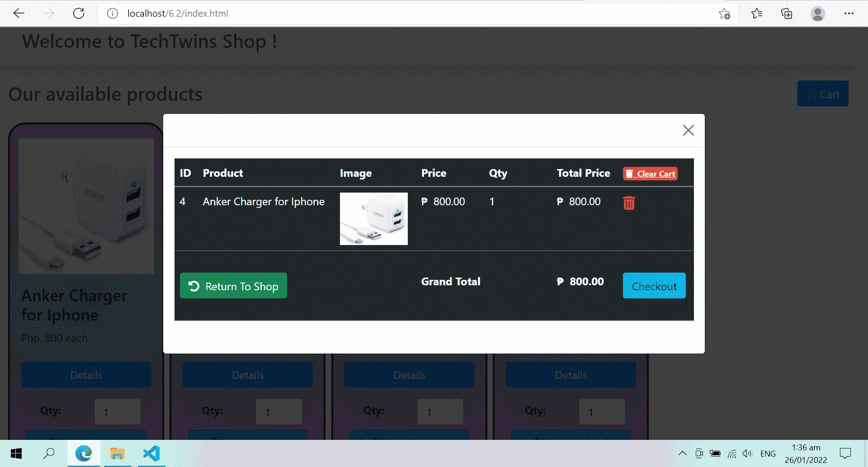The width and height of the screenshot is (868, 467).
Task: Click Anker Charger product image behind modal
Action: click(x=86, y=206)
